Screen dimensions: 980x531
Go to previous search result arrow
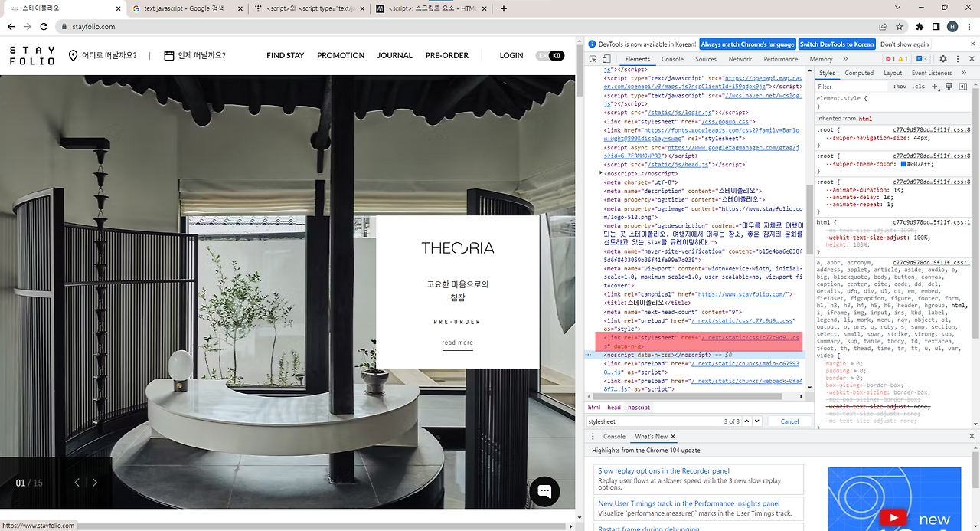747,421
